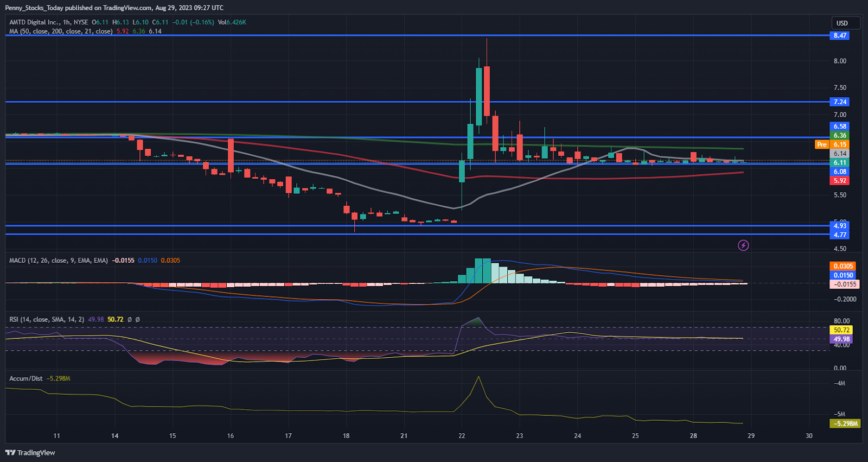This screenshot has height=462, width=868.
Task: Click the teal 6.11 last price label
Action: pyautogui.click(x=840, y=163)
